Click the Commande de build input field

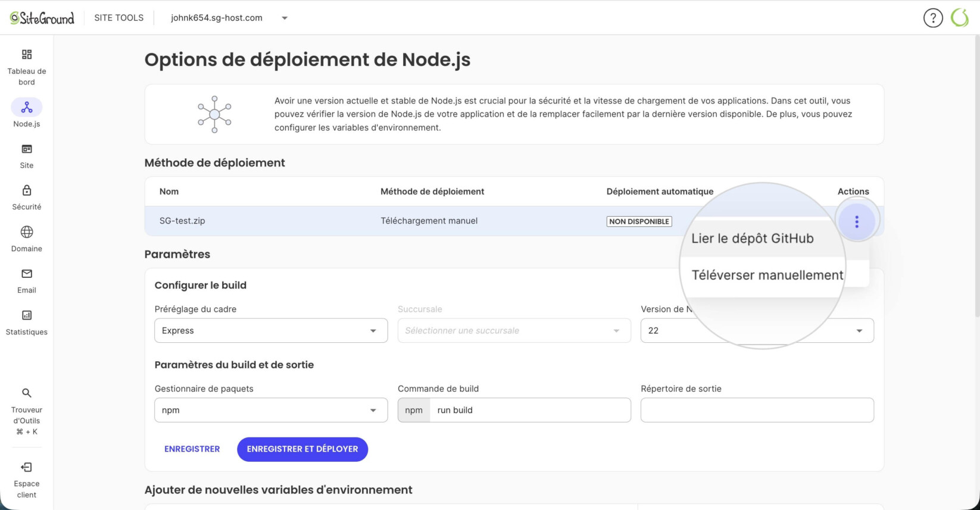tap(530, 410)
